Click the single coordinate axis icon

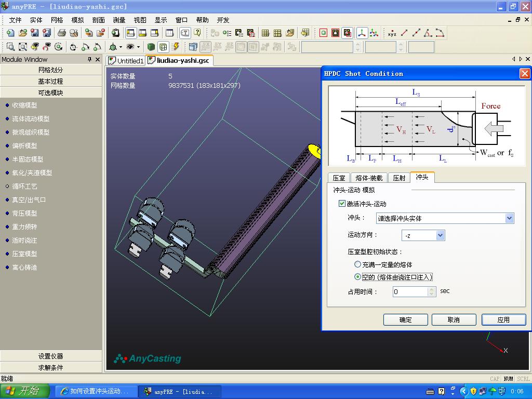coord(362,33)
